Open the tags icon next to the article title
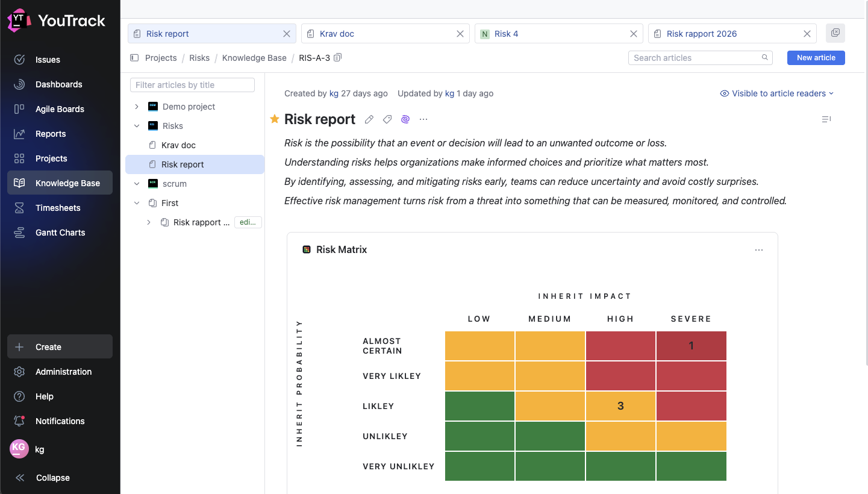This screenshot has height=494, width=868. click(387, 119)
